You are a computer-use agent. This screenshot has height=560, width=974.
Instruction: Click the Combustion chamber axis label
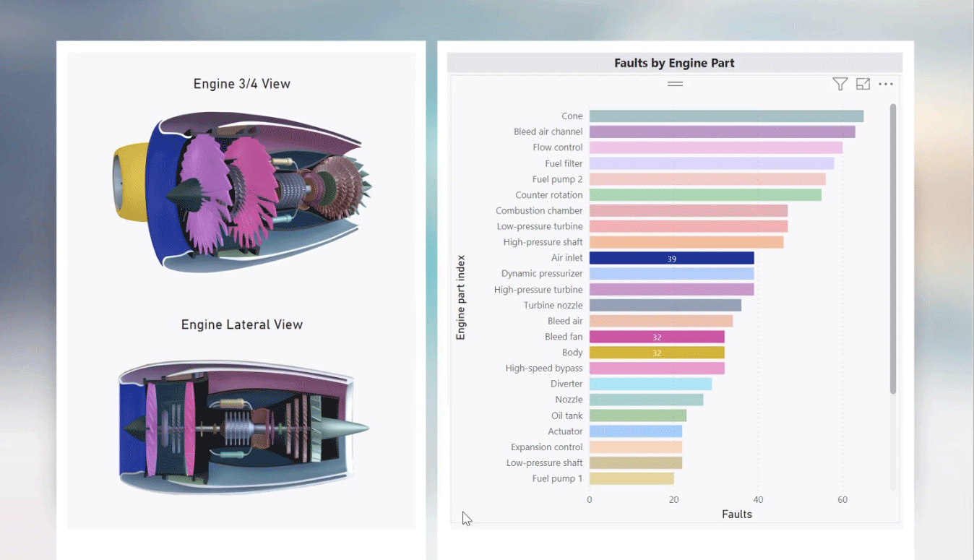coord(539,211)
